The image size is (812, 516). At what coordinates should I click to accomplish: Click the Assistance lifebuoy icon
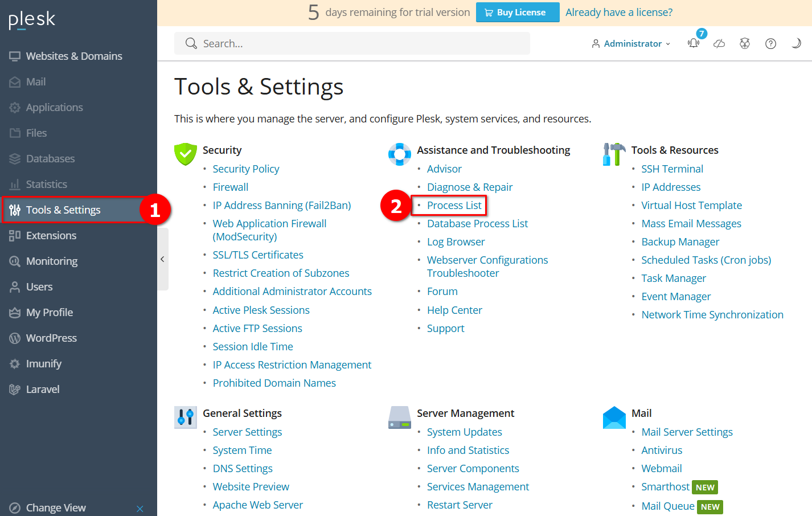click(400, 154)
